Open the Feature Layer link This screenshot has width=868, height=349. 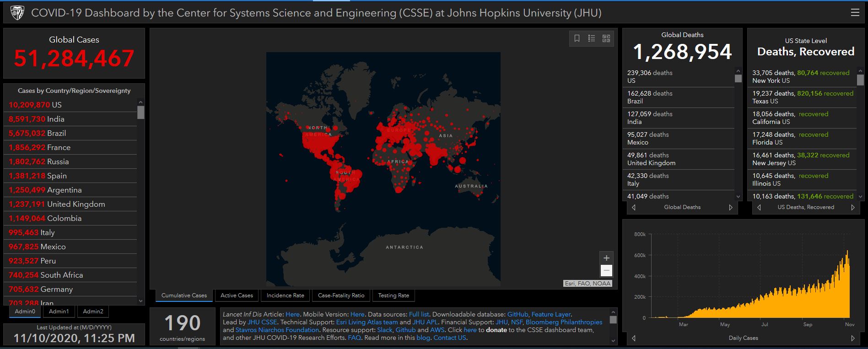551,314
